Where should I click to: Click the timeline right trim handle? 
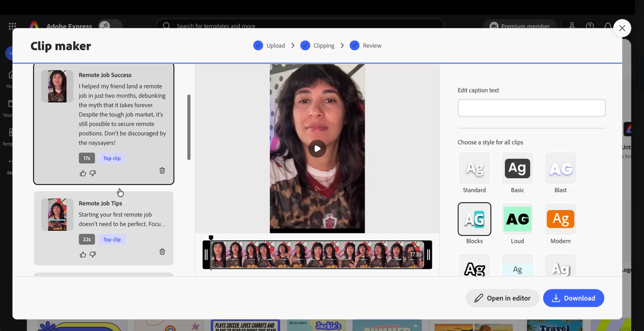pyautogui.click(x=428, y=254)
